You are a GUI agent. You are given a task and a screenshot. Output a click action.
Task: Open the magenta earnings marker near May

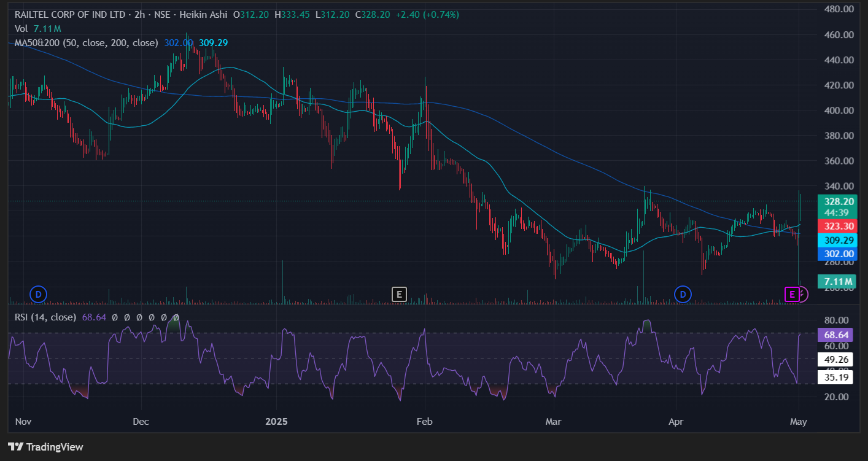click(x=792, y=295)
